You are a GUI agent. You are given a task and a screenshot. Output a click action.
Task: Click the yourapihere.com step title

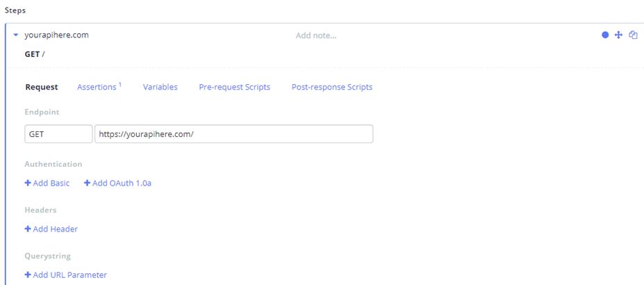pos(57,35)
